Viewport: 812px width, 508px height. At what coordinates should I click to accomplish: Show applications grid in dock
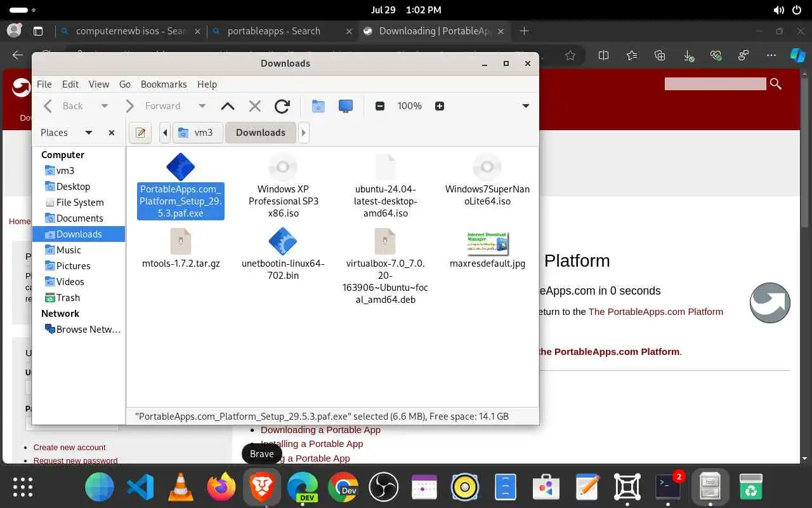click(x=23, y=487)
